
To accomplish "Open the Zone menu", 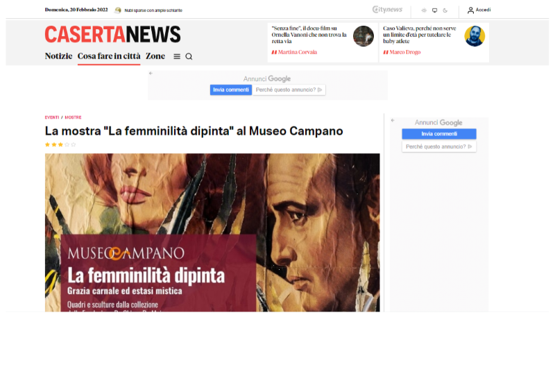I will coord(155,56).
